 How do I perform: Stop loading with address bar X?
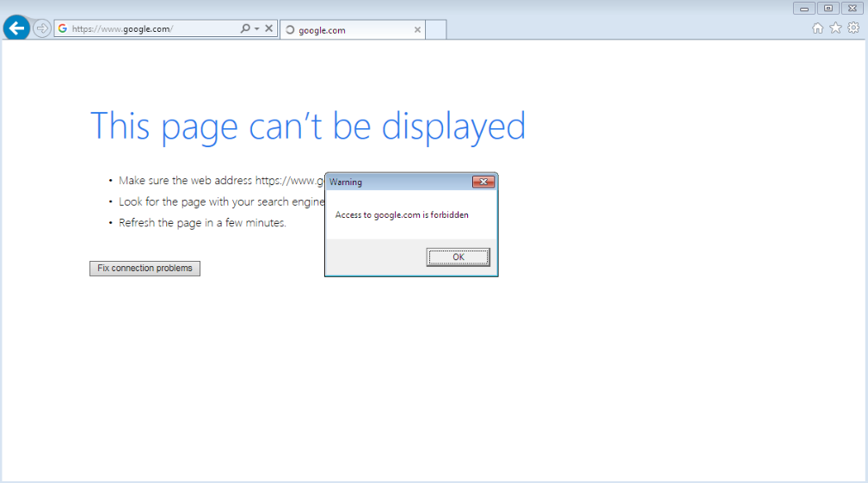(x=268, y=28)
